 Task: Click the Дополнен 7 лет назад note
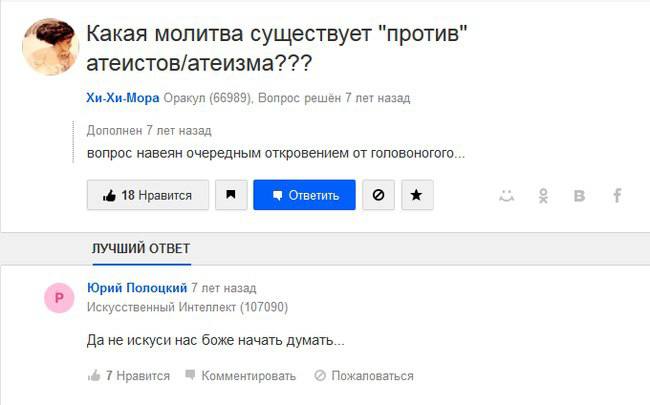(149, 131)
